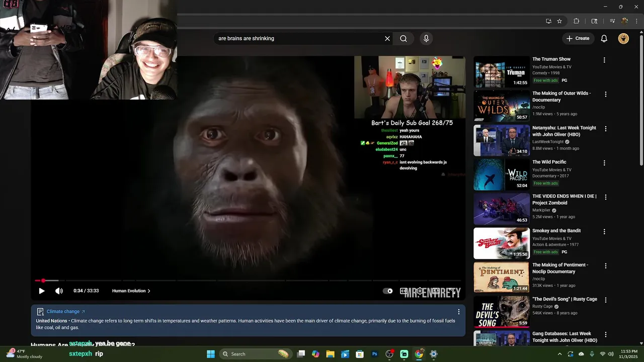Enter full screen mode on video

pos(452,291)
